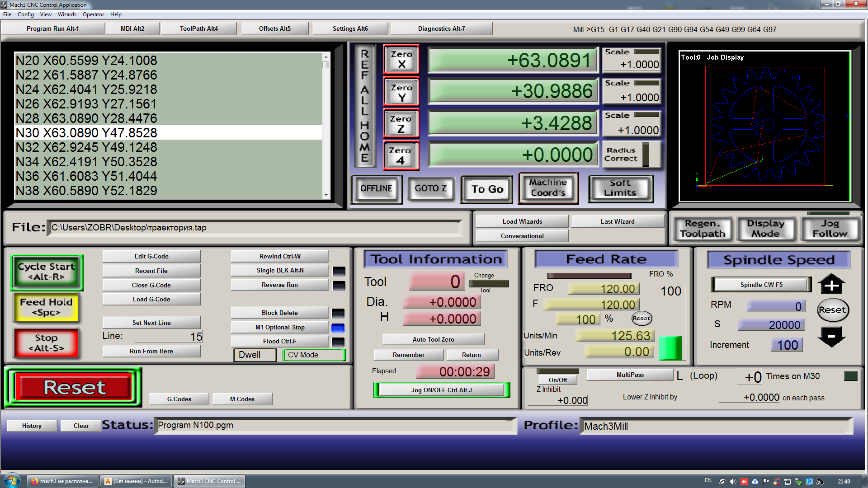868x488 pixels.
Task: Toggle M1 Optional Stop
Action: point(280,327)
